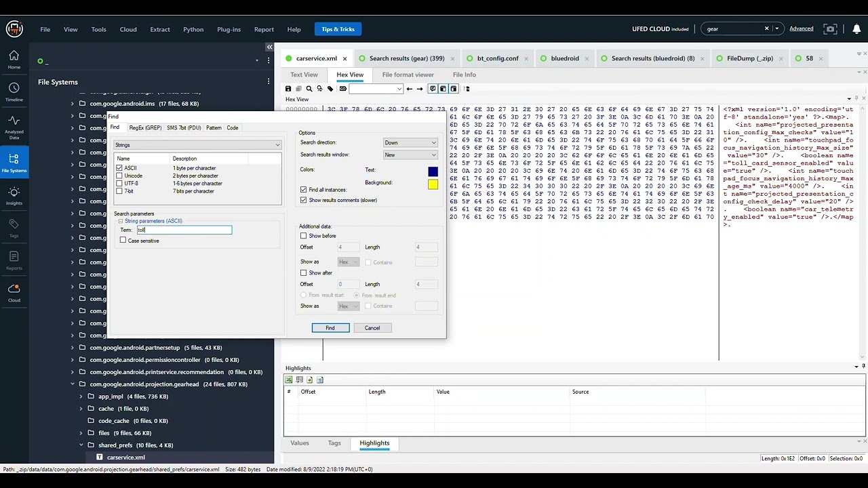Select the File Systems sidebar icon
The height and width of the screenshot is (488, 868).
click(x=14, y=163)
